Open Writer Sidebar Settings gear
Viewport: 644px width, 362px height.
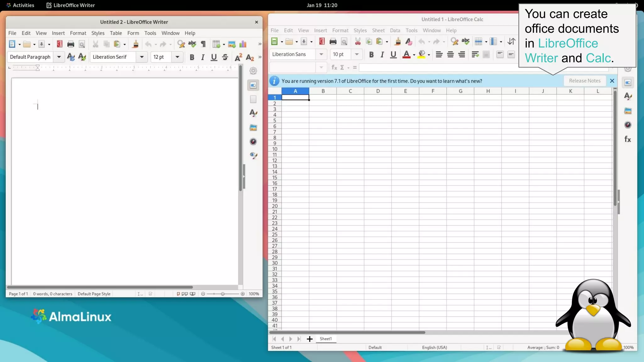tap(253, 71)
